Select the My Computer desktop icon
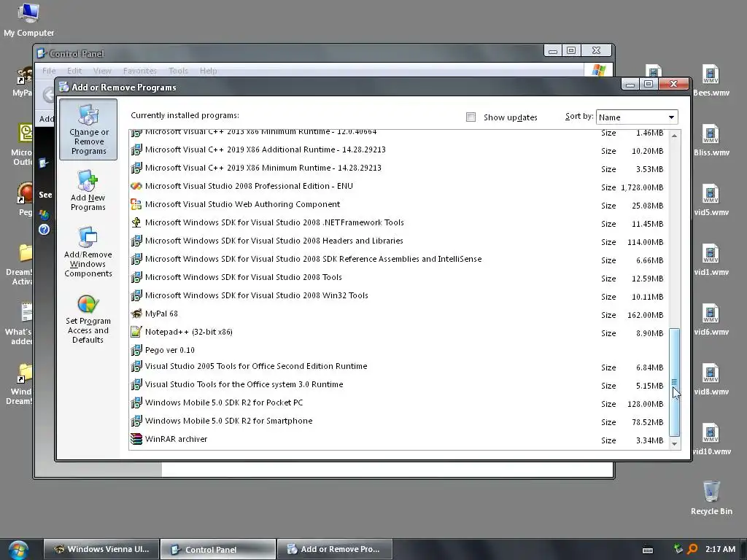 [x=28, y=20]
